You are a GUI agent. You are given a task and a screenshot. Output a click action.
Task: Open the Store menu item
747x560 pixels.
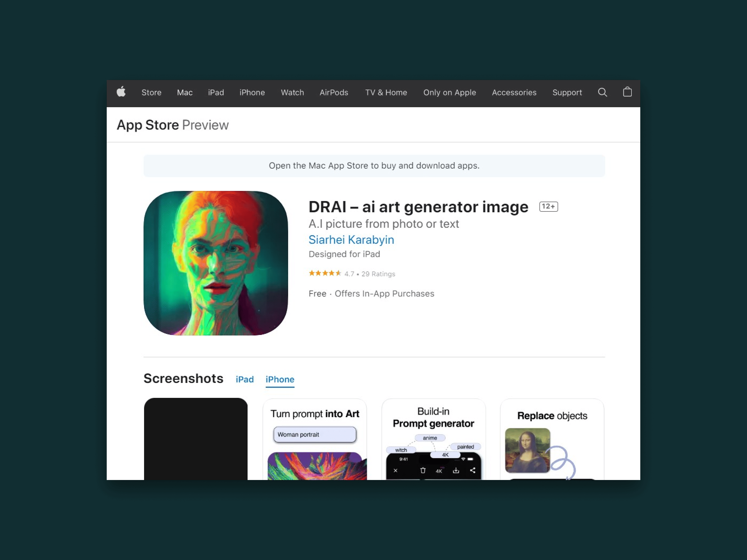coord(151,93)
